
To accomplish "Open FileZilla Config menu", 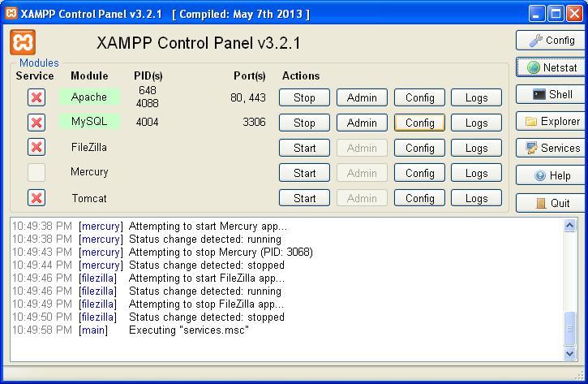I will (x=419, y=148).
